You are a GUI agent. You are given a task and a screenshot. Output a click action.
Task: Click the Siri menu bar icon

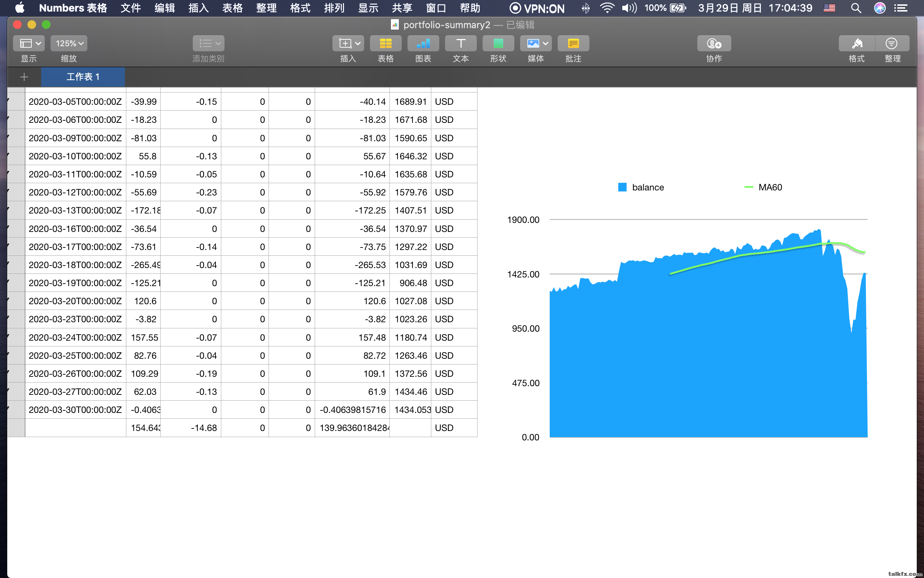(x=880, y=8)
